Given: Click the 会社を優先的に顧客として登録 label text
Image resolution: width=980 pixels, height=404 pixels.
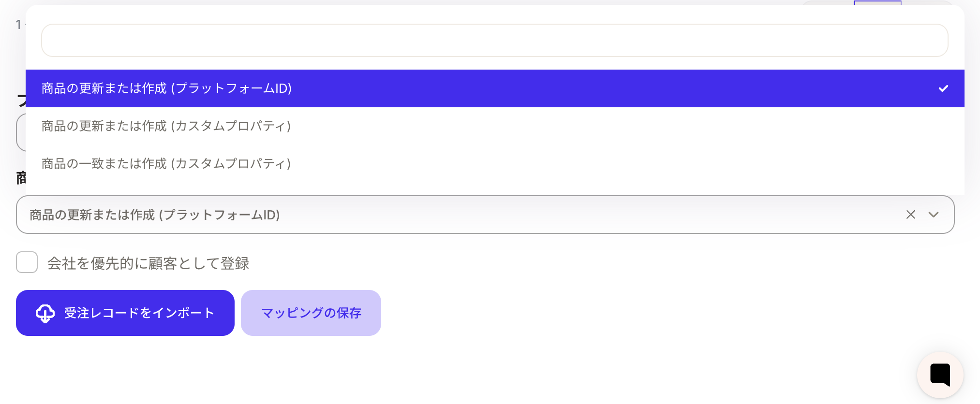Looking at the screenshot, I should (x=148, y=263).
